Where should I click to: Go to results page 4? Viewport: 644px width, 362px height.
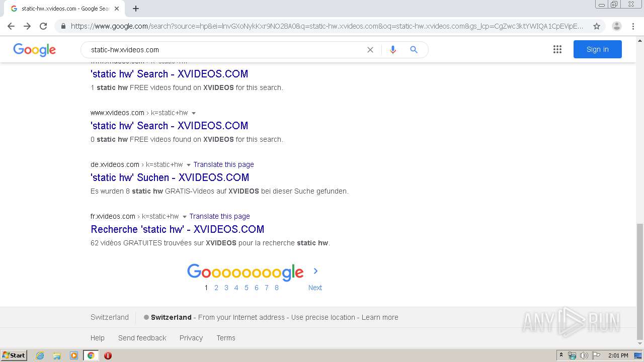coord(236,288)
